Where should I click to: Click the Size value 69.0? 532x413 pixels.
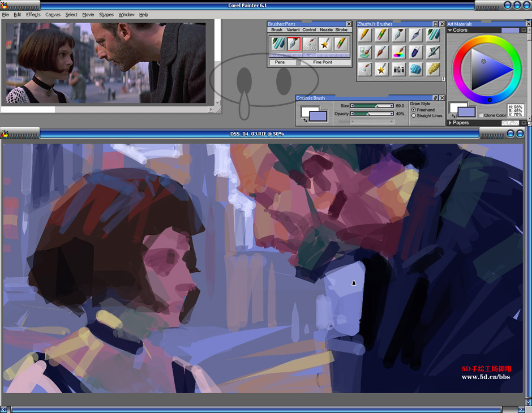pos(400,106)
